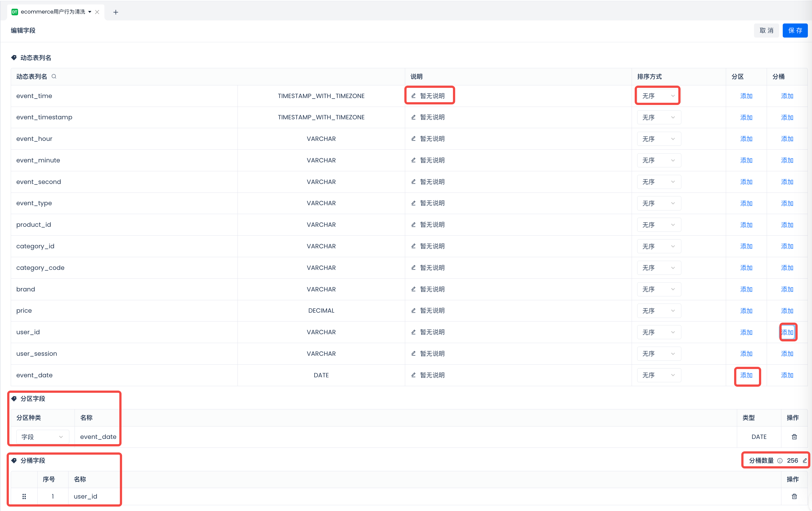Click the delete trash icon for user_id bucket
812x511 pixels.
pyautogui.click(x=794, y=496)
